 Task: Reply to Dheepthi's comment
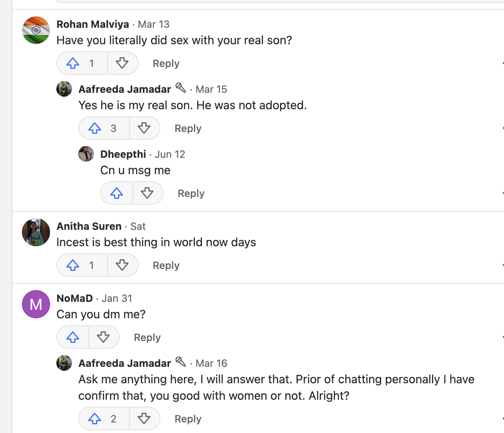click(191, 193)
